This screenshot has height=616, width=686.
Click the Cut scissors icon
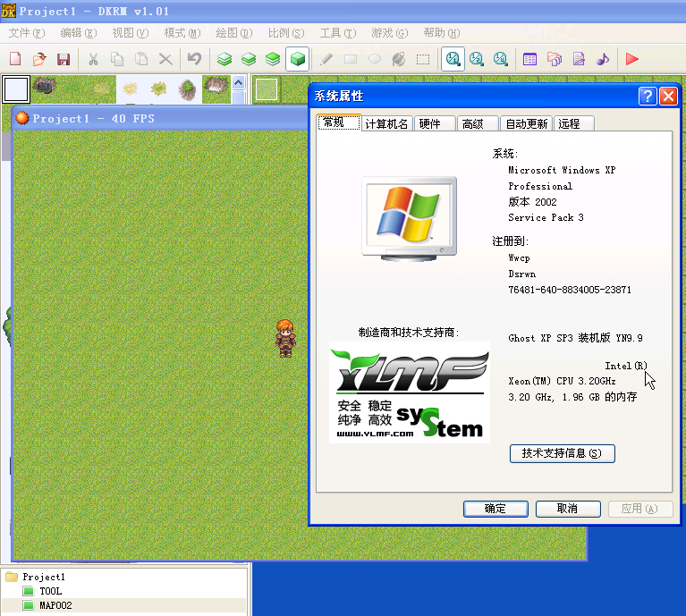(93, 59)
